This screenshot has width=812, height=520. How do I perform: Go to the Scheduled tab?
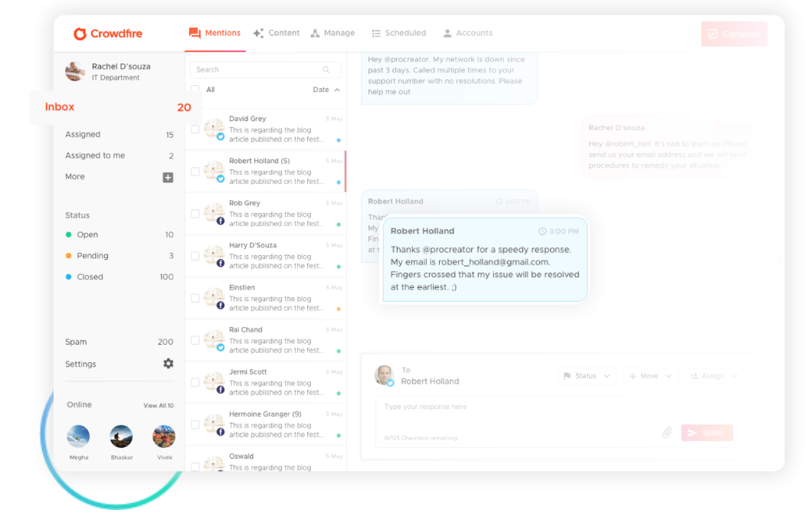[x=399, y=33]
